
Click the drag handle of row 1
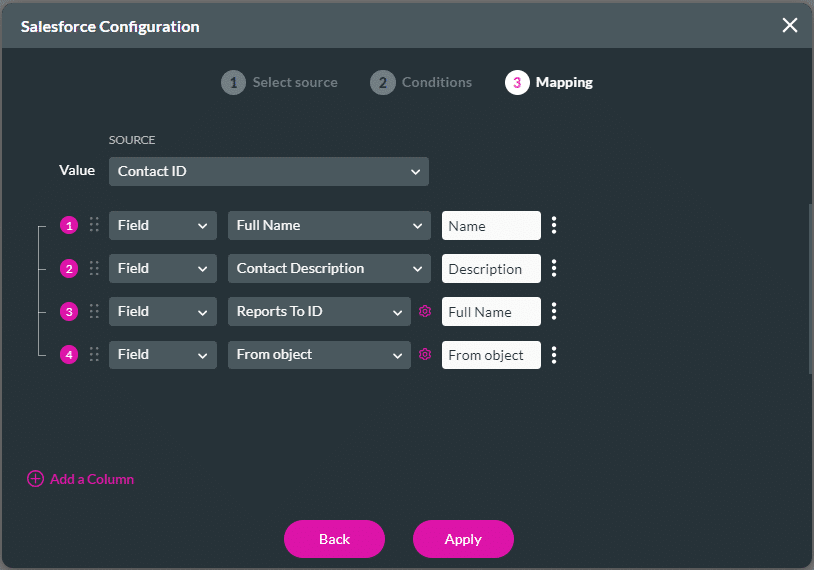94,224
